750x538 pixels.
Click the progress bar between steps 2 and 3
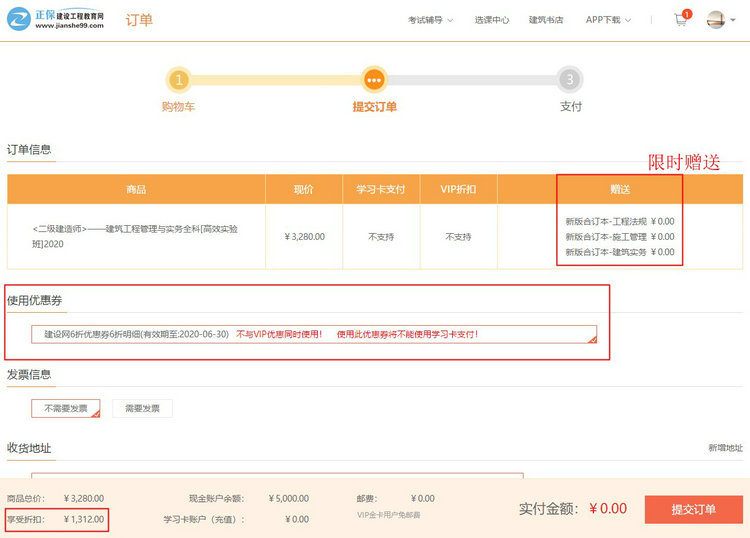coord(470,80)
